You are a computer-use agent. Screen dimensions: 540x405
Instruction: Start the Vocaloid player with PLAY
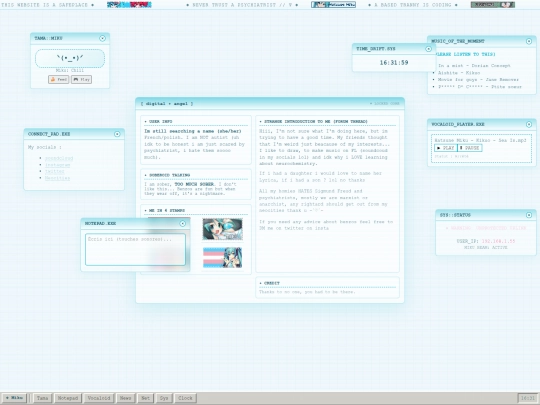446,148
